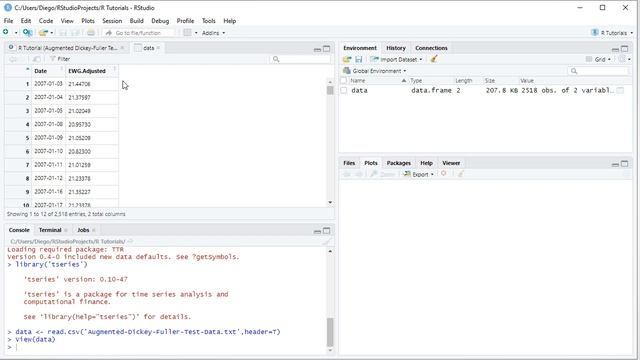Screen dimensions: 640x360
Task: Switch to the Environment tab
Action: [x=360, y=48]
